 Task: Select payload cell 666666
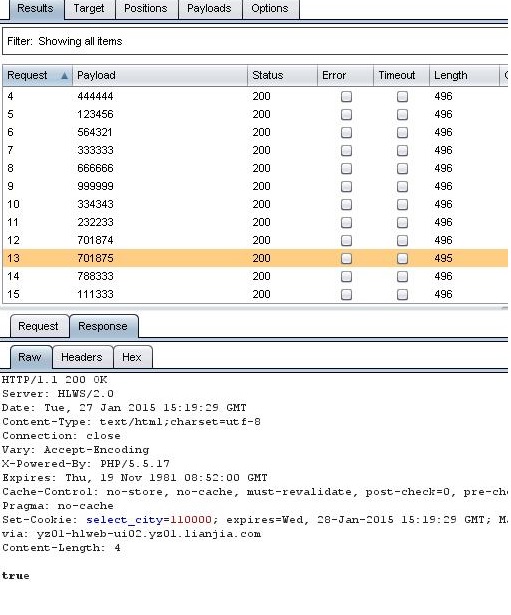[95, 169]
